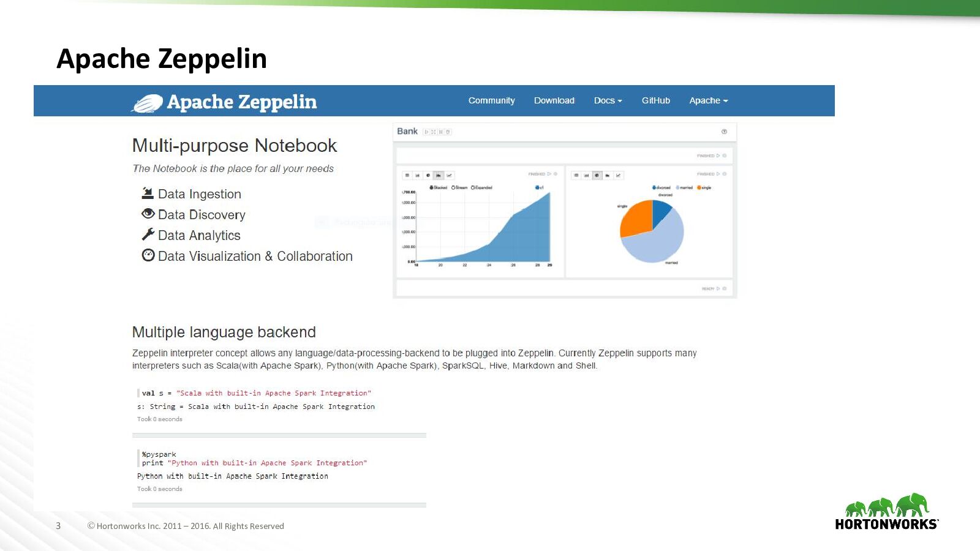Click Data Visualization & Collaboration text
Screen dimensions: 980x551
tap(255, 257)
